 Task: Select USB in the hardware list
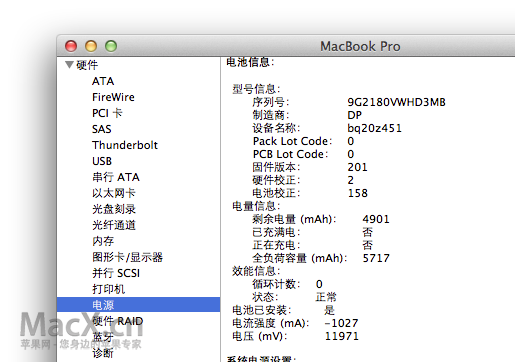(102, 161)
